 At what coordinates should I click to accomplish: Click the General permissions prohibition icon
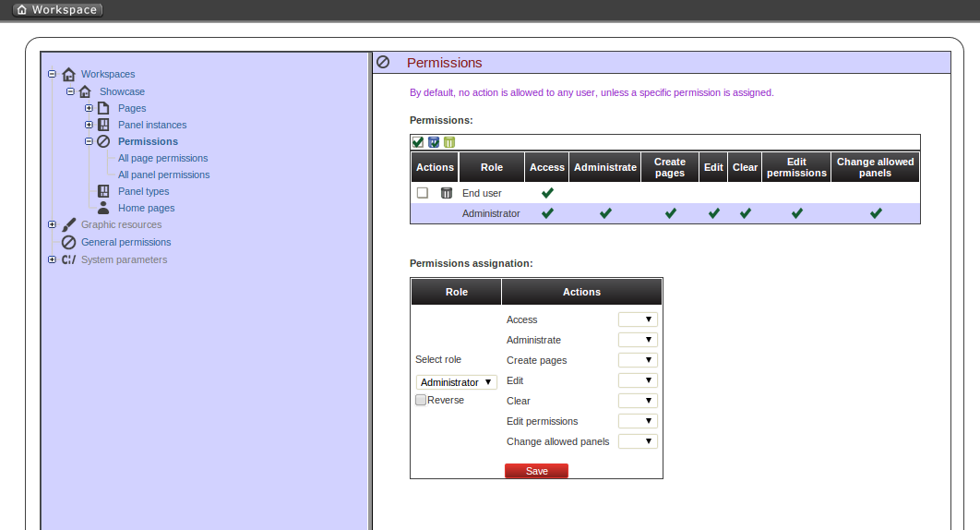click(x=68, y=242)
